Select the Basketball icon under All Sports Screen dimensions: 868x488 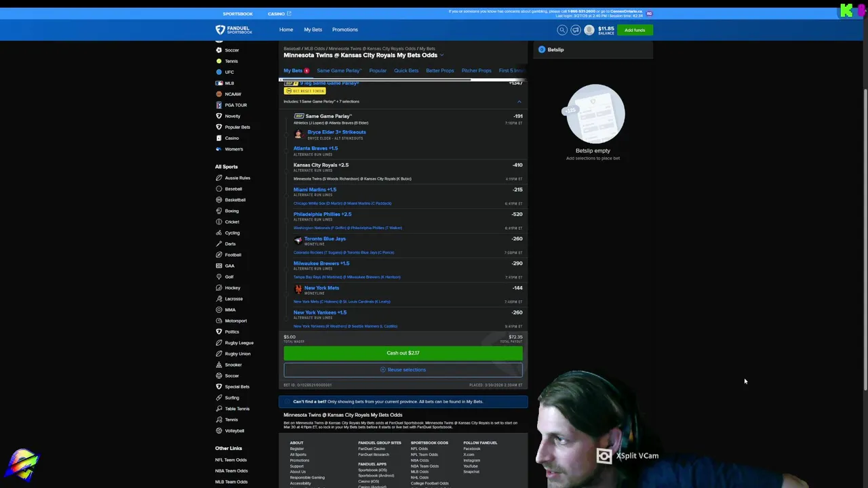pos(218,200)
